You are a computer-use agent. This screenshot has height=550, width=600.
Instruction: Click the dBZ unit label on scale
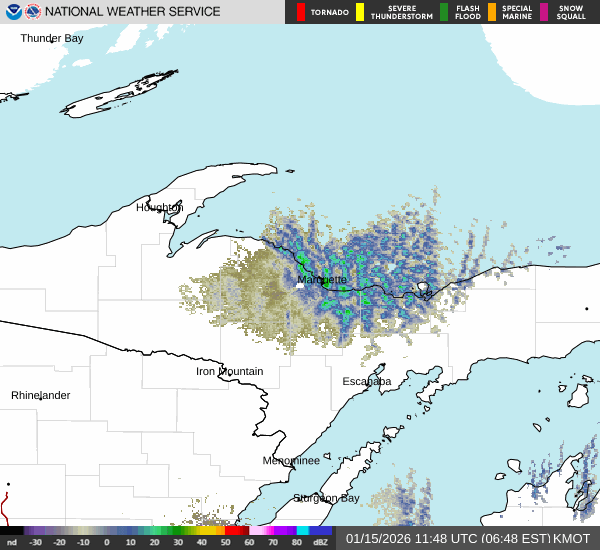point(321,542)
